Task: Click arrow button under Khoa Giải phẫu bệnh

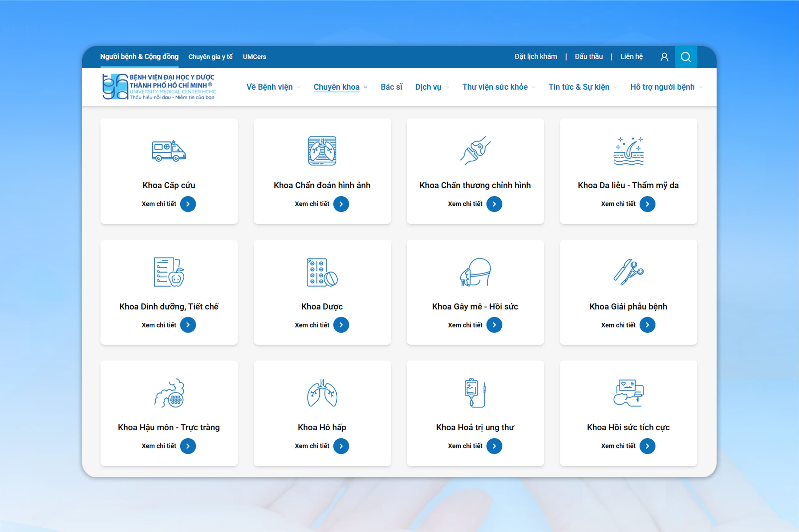Action: tap(647, 325)
